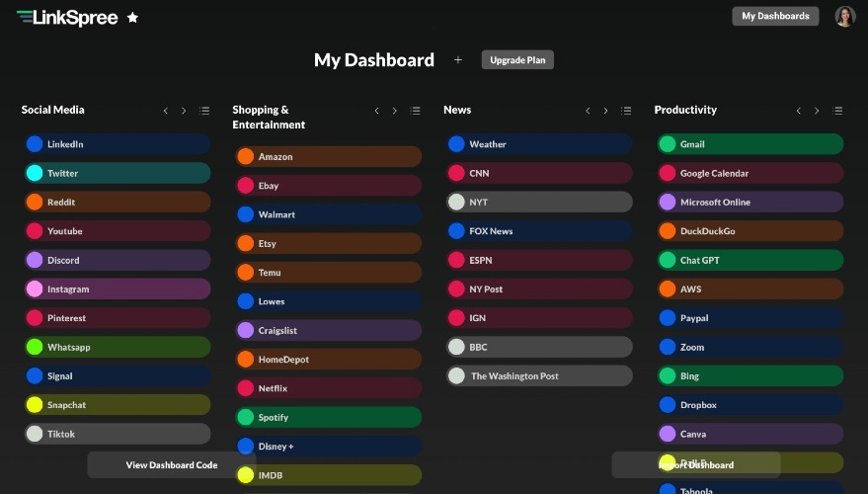Click Import Dashboard button

click(x=696, y=464)
